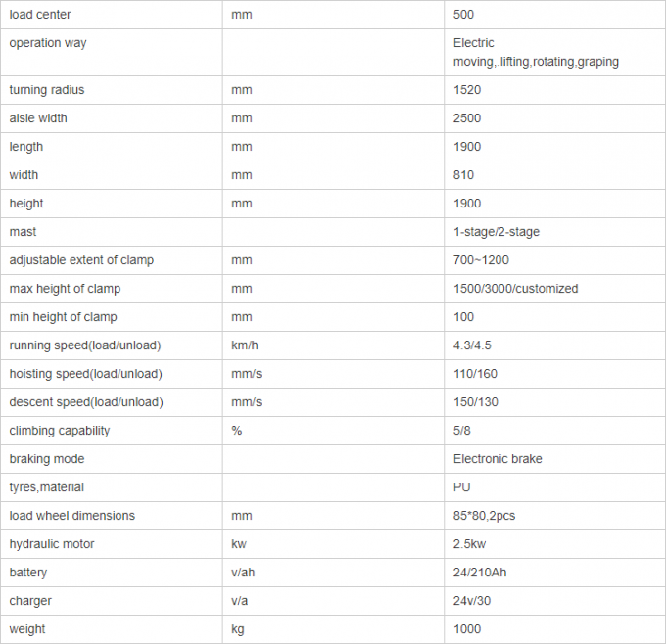Screen dimensions: 666x644
Task: Click the '85*80,2pcs' value
Action: click(x=486, y=516)
